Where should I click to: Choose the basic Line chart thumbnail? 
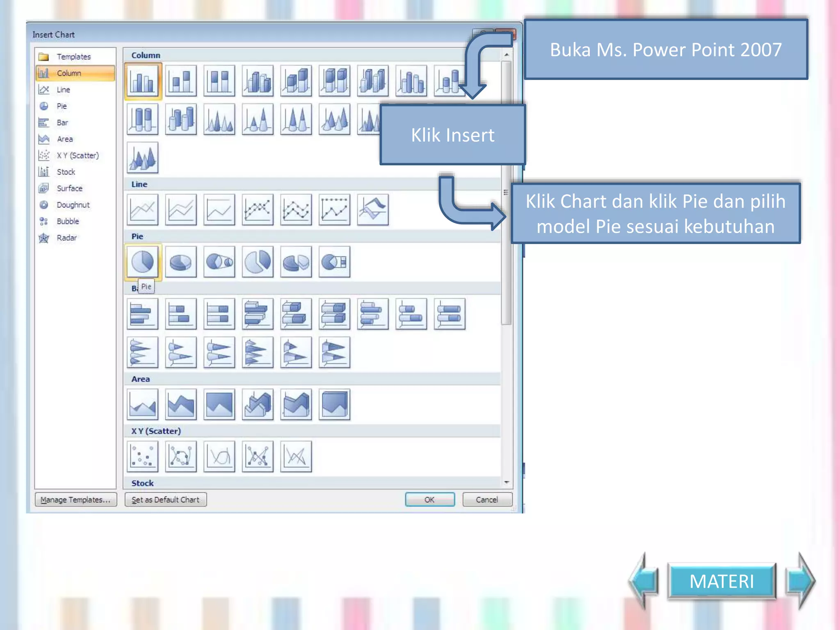(143, 210)
